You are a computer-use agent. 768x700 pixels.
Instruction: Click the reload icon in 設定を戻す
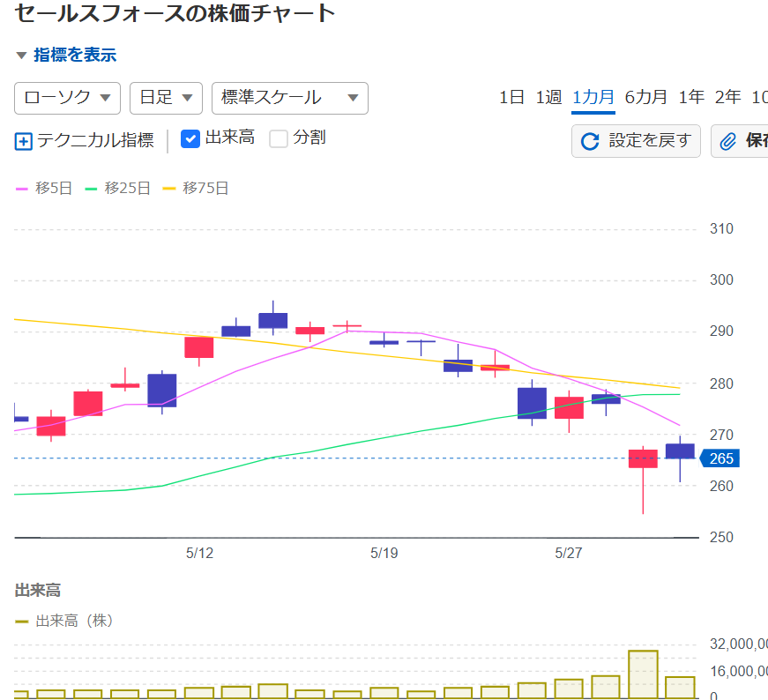pyautogui.click(x=590, y=142)
